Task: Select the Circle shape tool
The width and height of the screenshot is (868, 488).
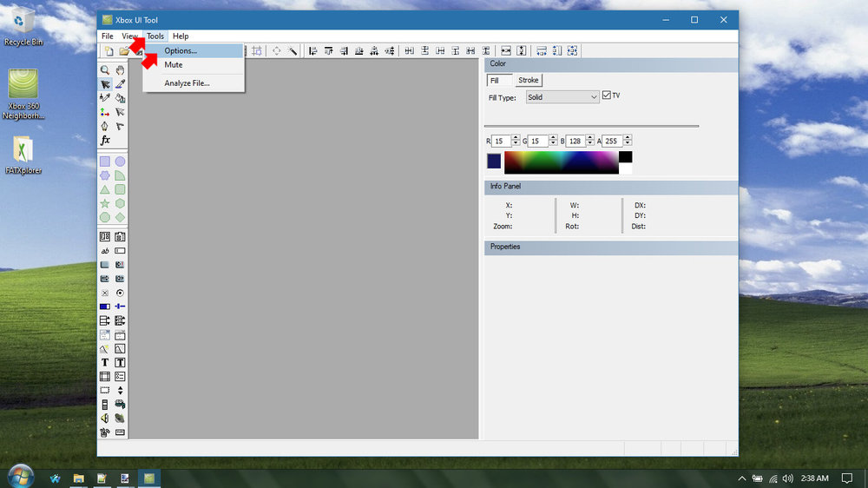Action: coord(120,162)
